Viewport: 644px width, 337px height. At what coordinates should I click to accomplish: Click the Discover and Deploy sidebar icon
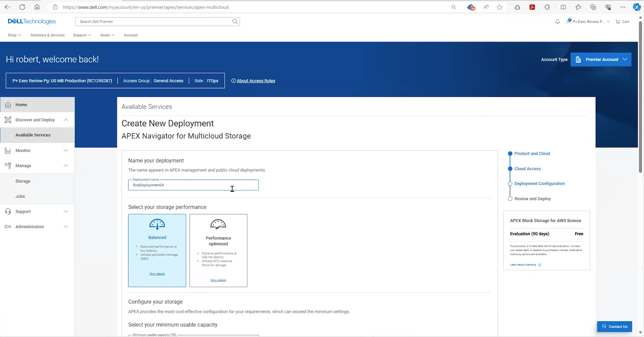coord(8,120)
